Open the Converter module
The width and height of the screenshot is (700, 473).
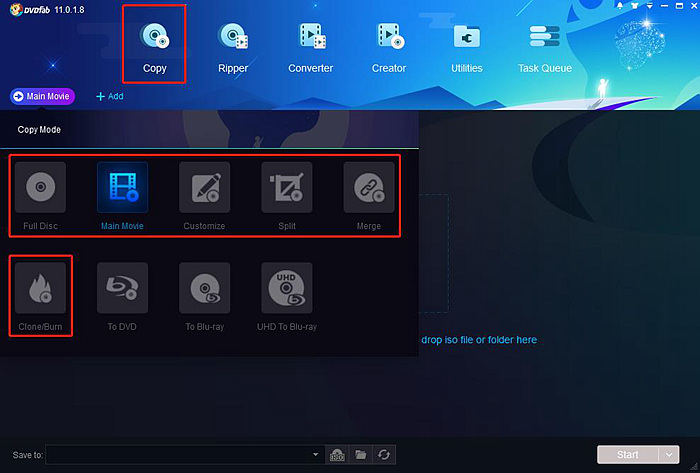(311, 47)
